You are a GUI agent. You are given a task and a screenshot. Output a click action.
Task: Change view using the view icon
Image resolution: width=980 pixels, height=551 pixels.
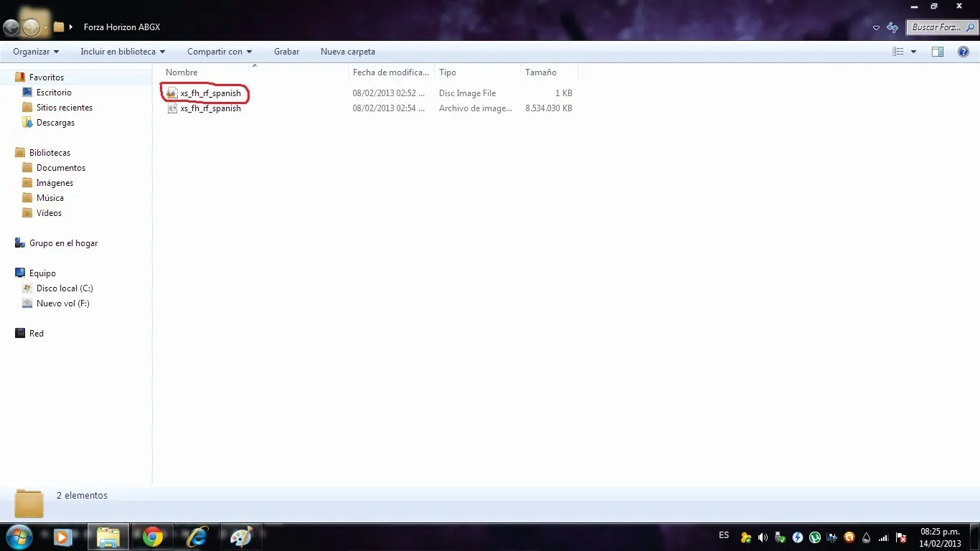(x=897, y=52)
